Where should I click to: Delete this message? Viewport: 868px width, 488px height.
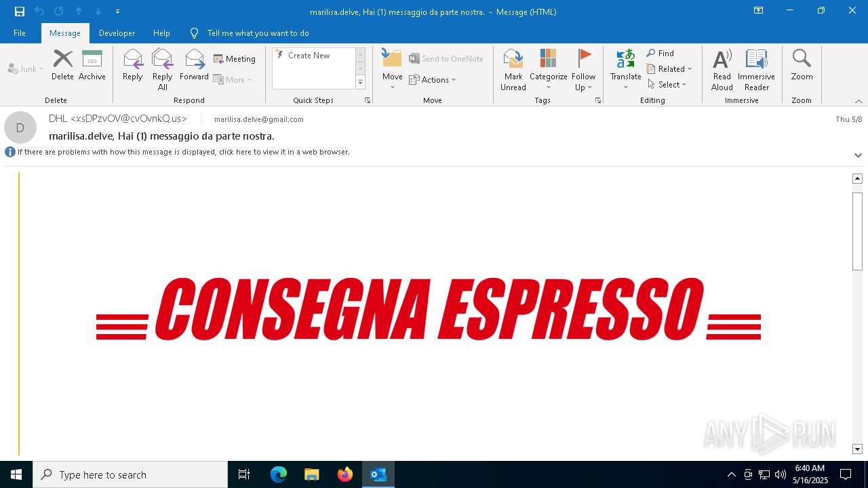click(x=62, y=65)
